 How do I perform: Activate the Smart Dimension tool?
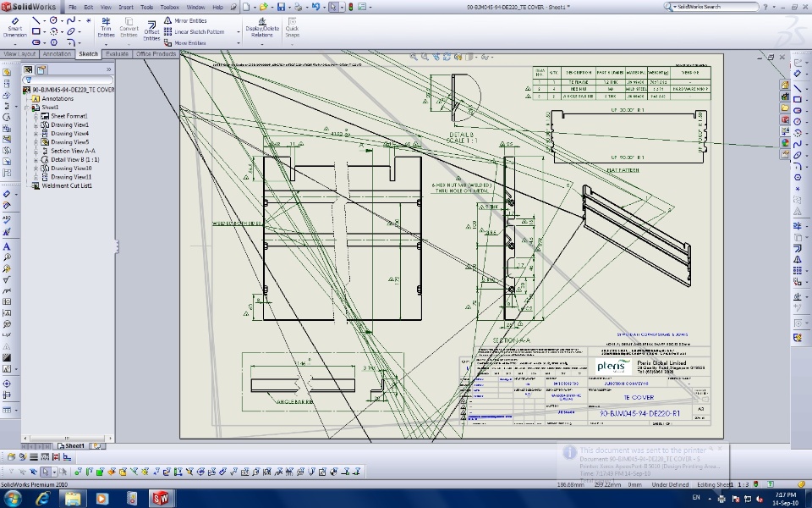pyautogui.click(x=15, y=29)
